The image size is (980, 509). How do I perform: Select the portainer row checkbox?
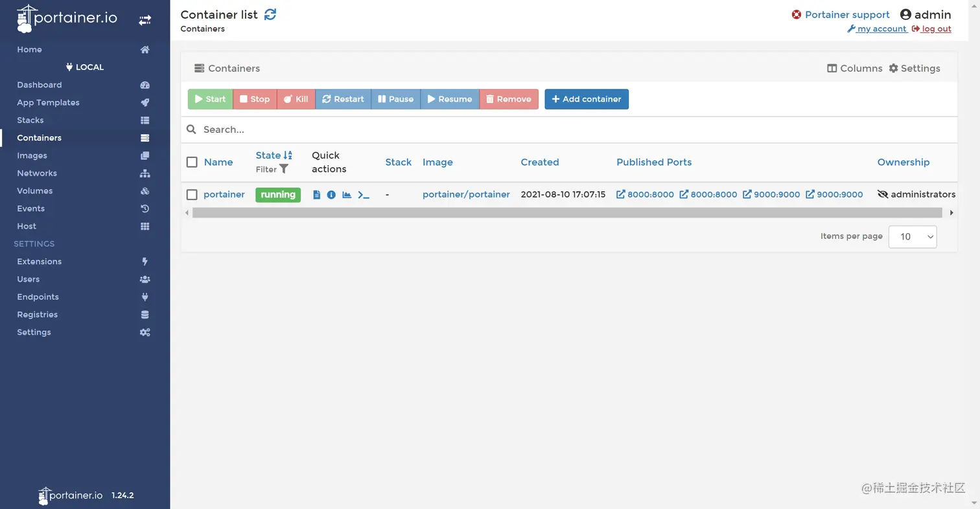point(192,194)
